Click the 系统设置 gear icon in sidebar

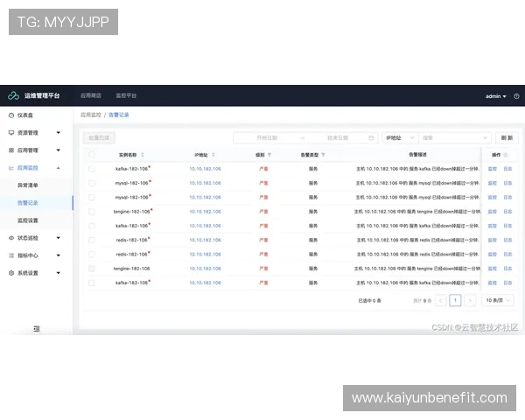(11, 273)
